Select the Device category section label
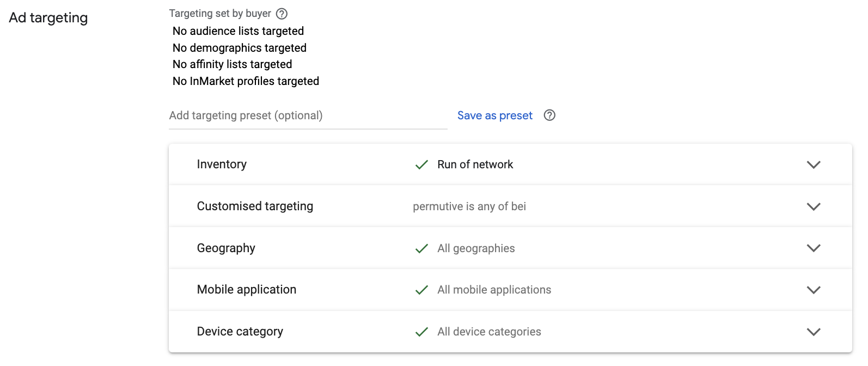 pos(240,331)
